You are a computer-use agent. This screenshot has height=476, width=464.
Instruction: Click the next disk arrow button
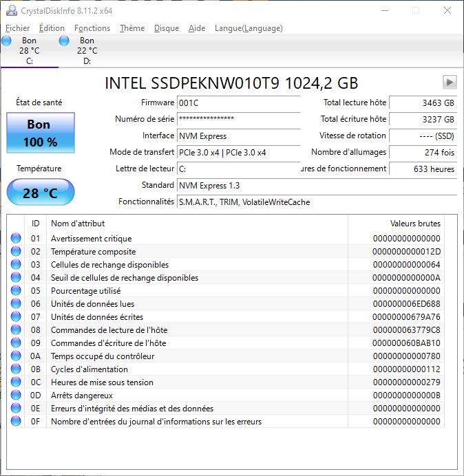click(x=450, y=83)
